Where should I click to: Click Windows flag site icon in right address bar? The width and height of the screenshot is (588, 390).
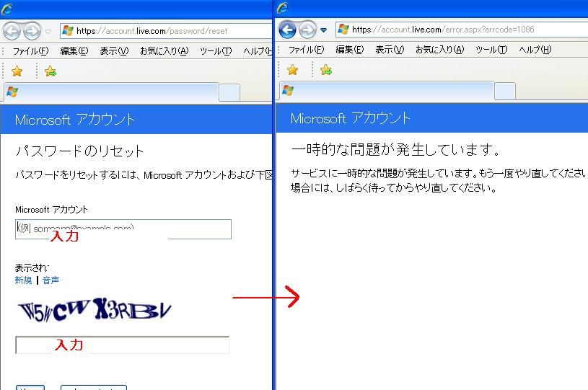[343, 30]
